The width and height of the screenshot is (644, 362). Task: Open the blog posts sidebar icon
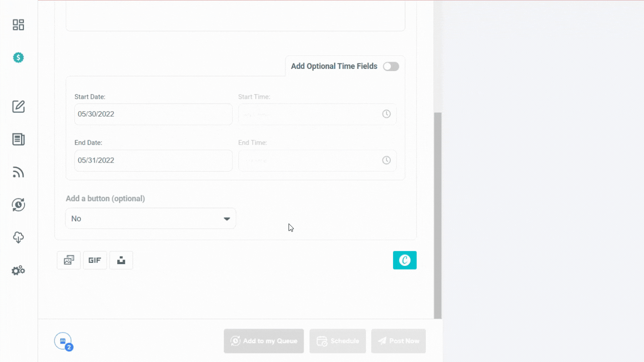point(18,139)
